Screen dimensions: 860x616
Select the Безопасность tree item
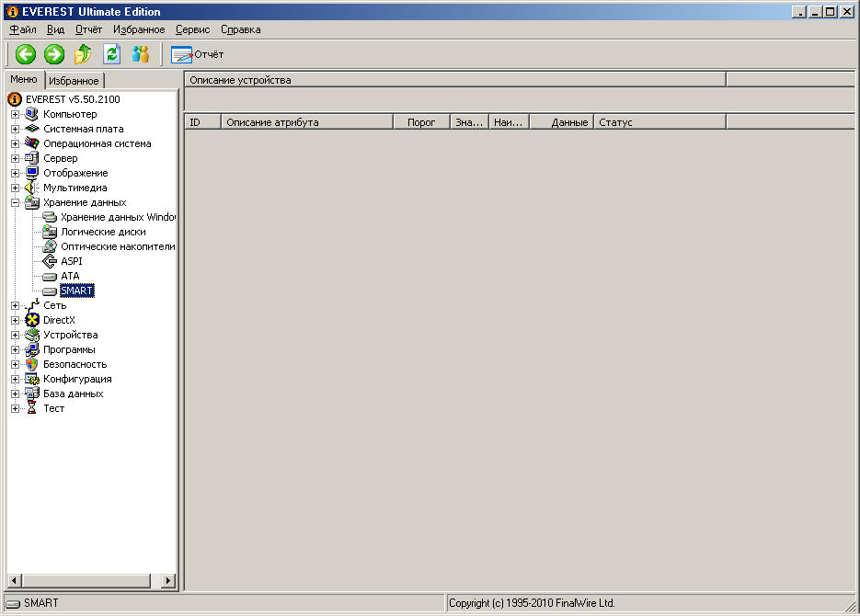click(x=75, y=364)
